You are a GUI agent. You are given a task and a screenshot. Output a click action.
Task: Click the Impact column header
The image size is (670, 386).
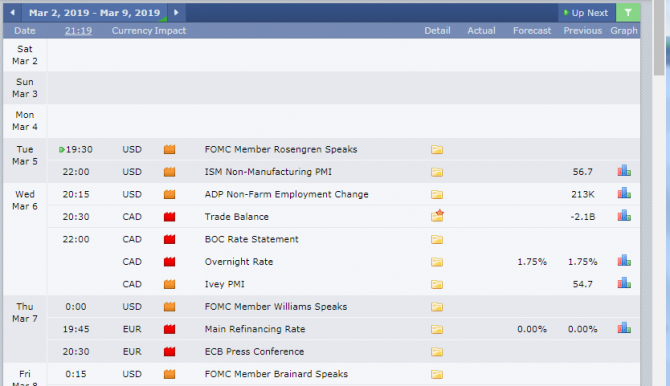click(170, 31)
